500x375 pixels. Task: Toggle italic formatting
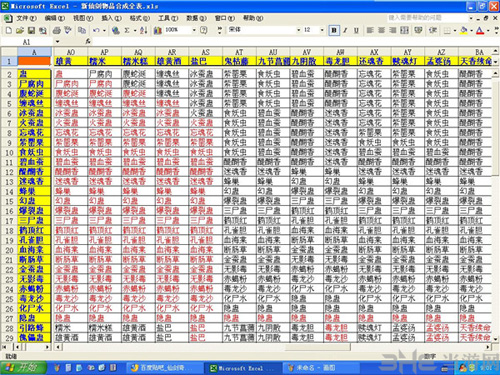[345, 31]
